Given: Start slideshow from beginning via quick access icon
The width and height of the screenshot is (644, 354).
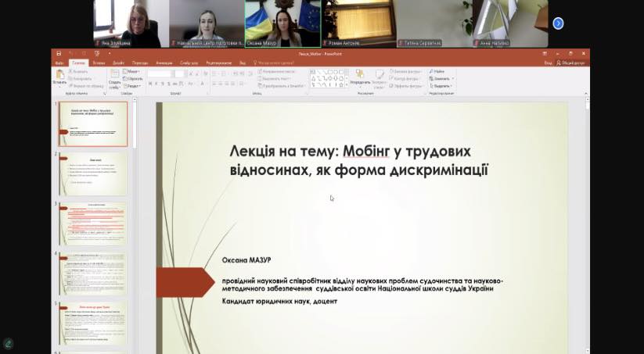Looking at the screenshot, I should tap(97, 54).
